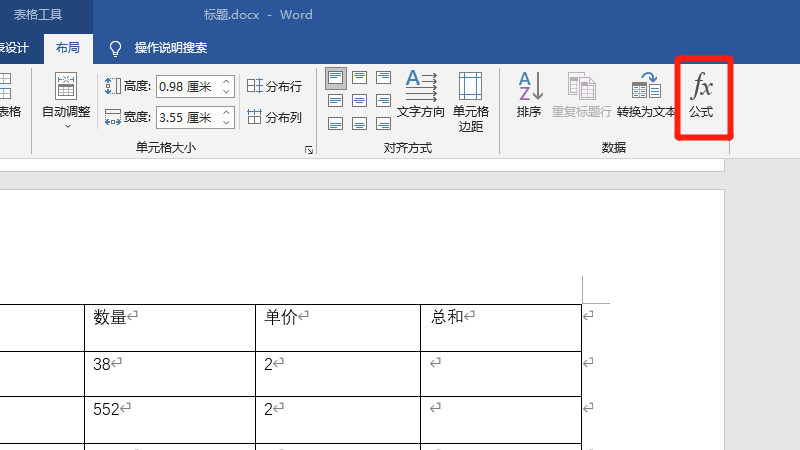Screen dimensions: 800x450
Task: Decrease the 宽度 width spinner value
Action: [x=226, y=122]
